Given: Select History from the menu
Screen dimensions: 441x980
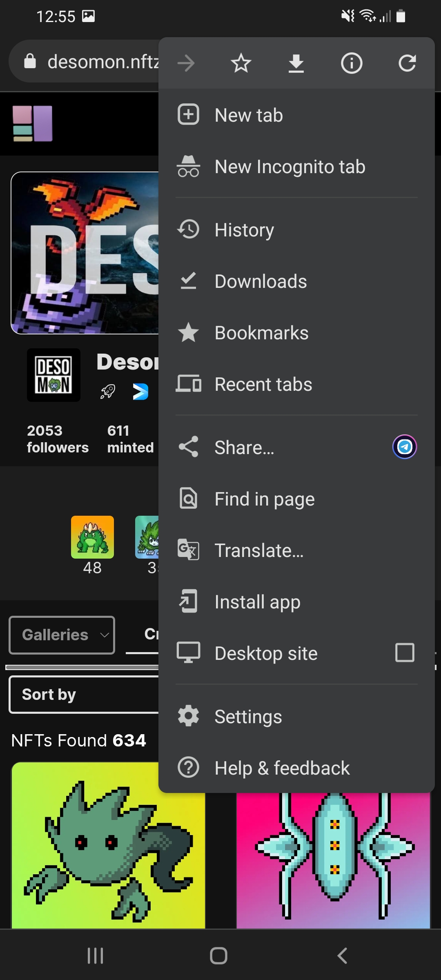Looking at the screenshot, I should (244, 230).
